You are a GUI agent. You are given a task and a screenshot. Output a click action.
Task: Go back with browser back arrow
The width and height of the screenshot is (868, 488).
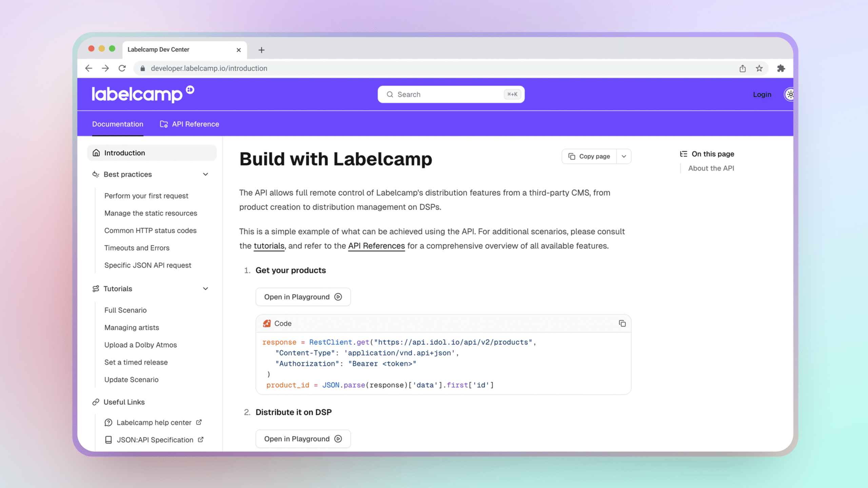pyautogui.click(x=89, y=68)
